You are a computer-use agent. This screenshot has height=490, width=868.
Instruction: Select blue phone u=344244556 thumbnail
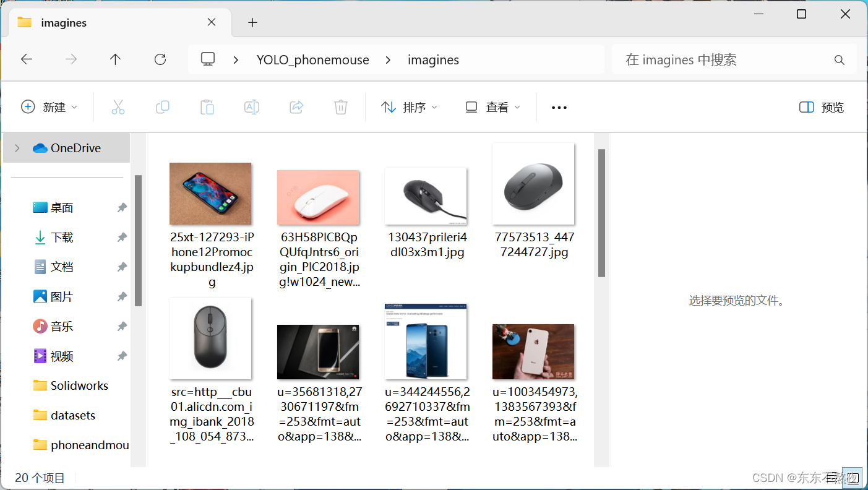(426, 342)
